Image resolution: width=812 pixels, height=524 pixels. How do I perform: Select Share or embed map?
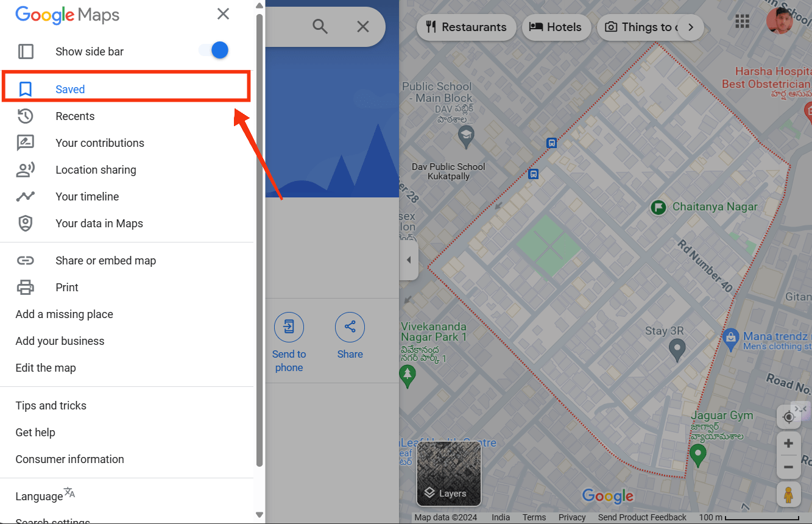pyautogui.click(x=126, y=260)
